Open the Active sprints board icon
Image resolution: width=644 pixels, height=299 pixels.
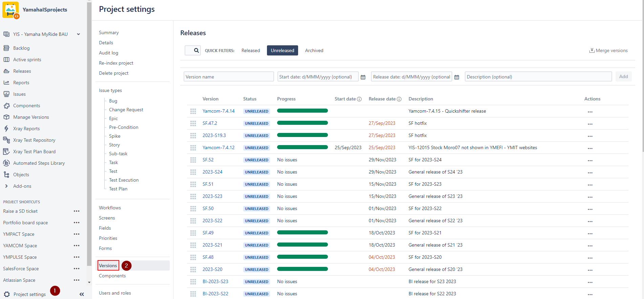pyautogui.click(x=6, y=60)
